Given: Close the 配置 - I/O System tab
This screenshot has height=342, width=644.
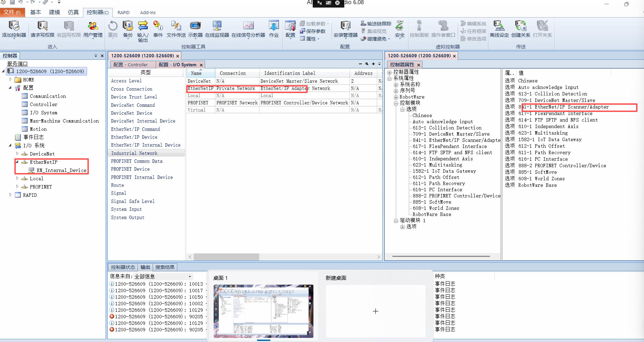Looking at the screenshot, I should coord(201,65).
